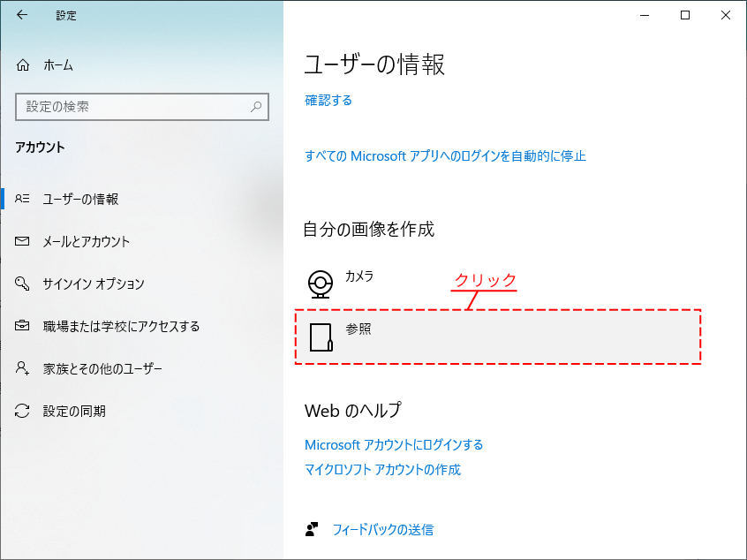Select 家族とその他のユーザー in sidebar
The image size is (747, 560).
pos(102,368)
